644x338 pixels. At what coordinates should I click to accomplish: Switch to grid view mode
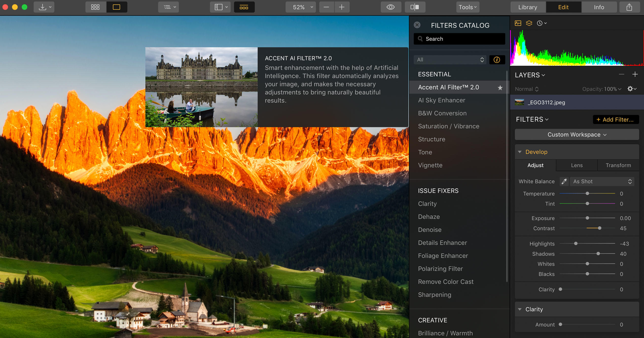click(95, 7)
